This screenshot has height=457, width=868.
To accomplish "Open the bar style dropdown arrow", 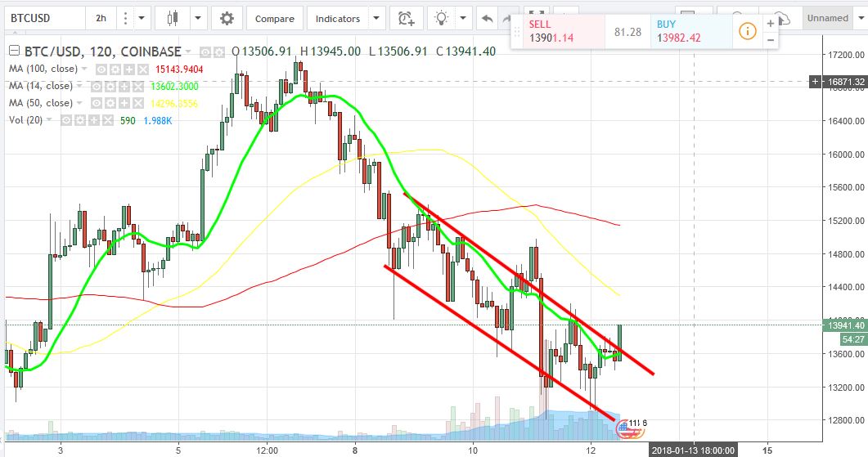I will pos(198,18).
